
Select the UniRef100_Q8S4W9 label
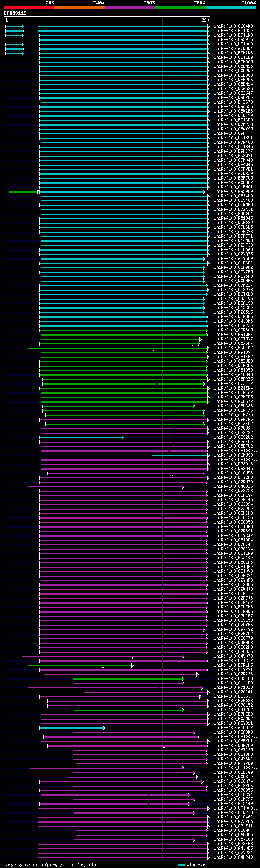[233, 196]
